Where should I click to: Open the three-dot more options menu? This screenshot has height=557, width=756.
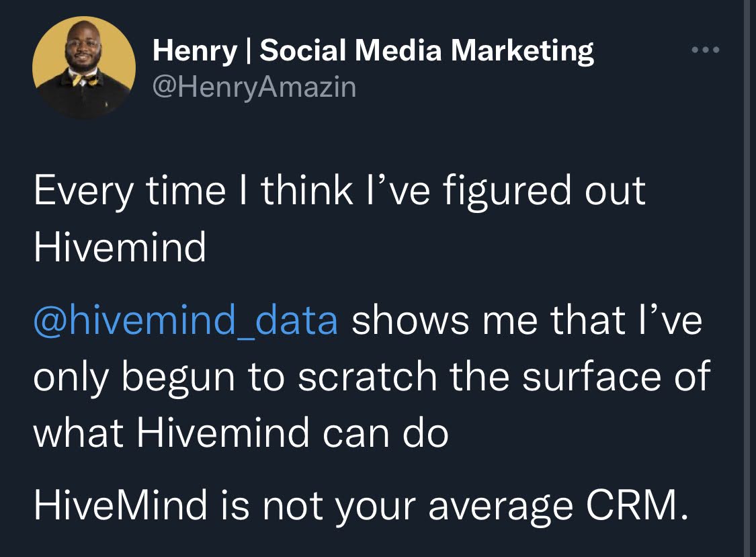pos(706,50)
